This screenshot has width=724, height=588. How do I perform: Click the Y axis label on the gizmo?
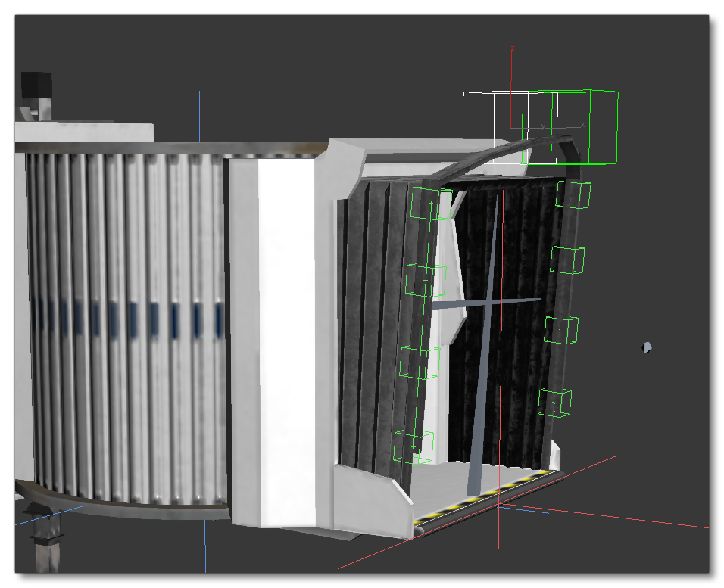[x=543, y=126]
